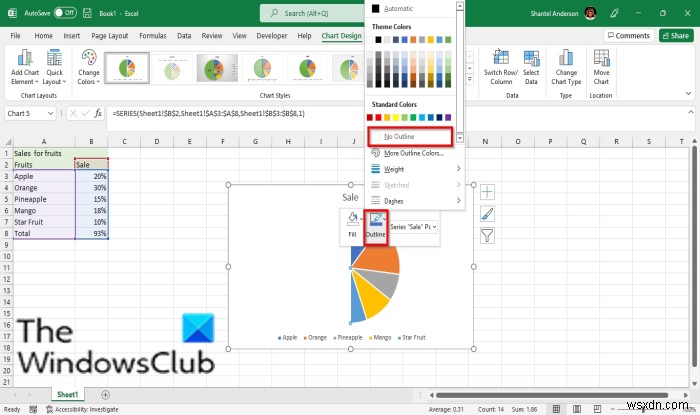Screen dimensions: 700x415
Task: Switch to the Chart Design tab
Action: pos(342,36)
